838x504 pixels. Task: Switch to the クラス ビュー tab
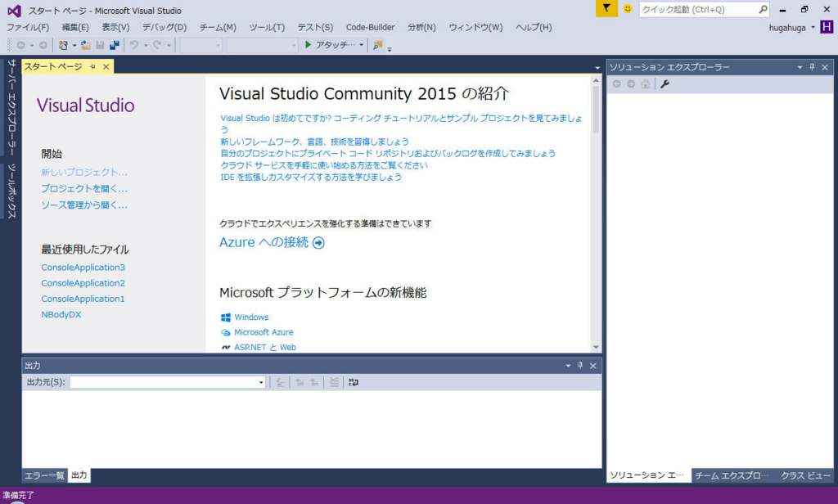(x=805, y=475)
